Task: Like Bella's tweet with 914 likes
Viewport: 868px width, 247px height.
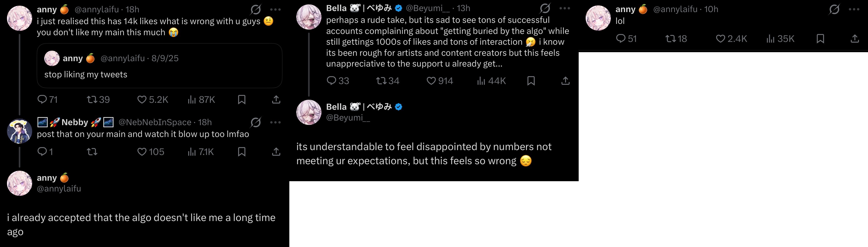Action: 431,81
